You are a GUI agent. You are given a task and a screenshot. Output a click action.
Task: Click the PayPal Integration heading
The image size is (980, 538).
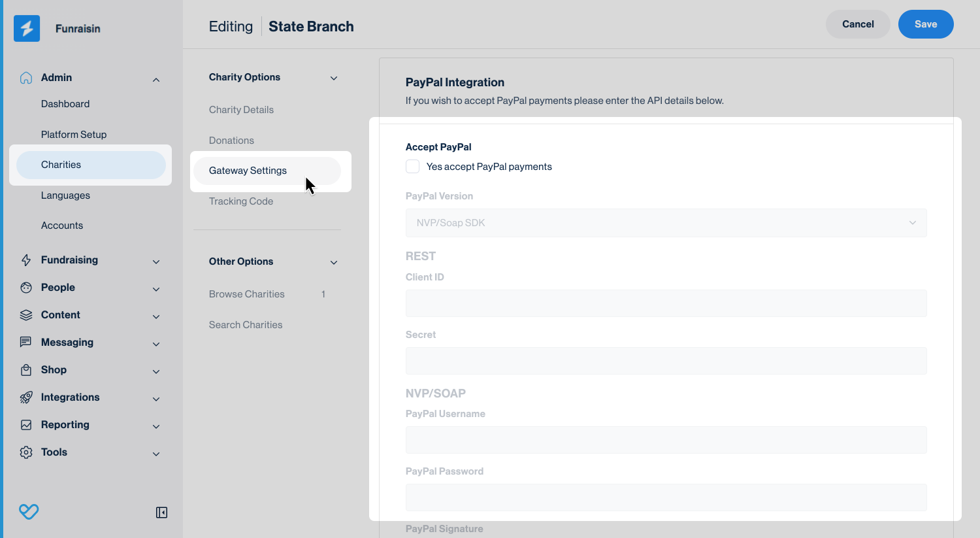[455, 82]
